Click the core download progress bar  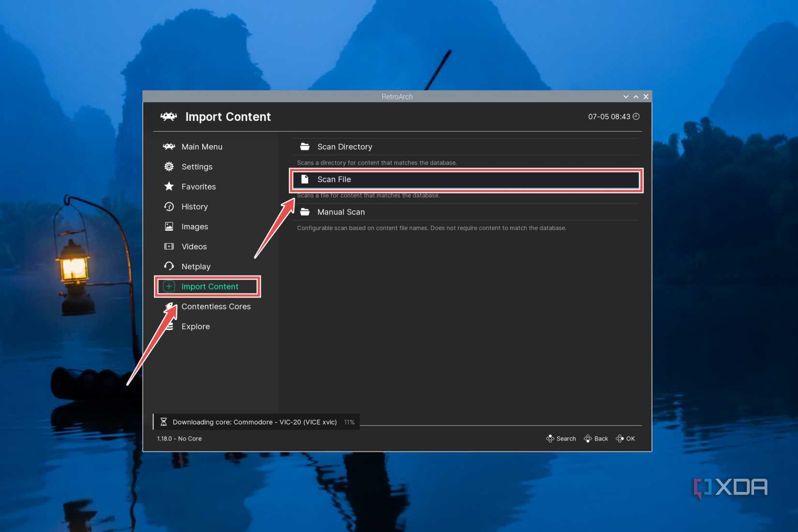tap(256, 422)
